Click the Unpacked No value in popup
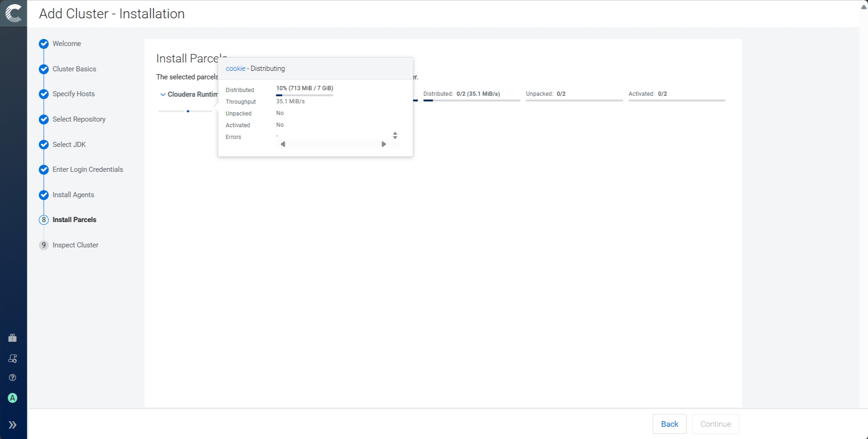 pos(280,113)
